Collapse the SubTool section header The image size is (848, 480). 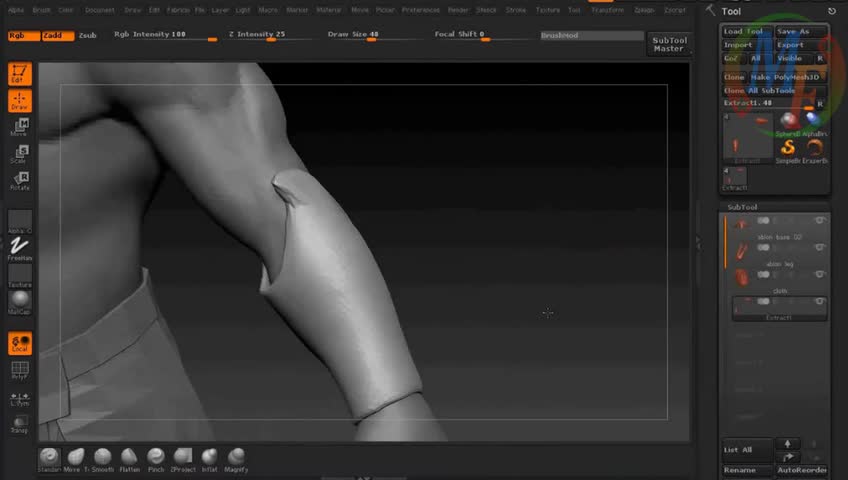[x=742, y=207]
